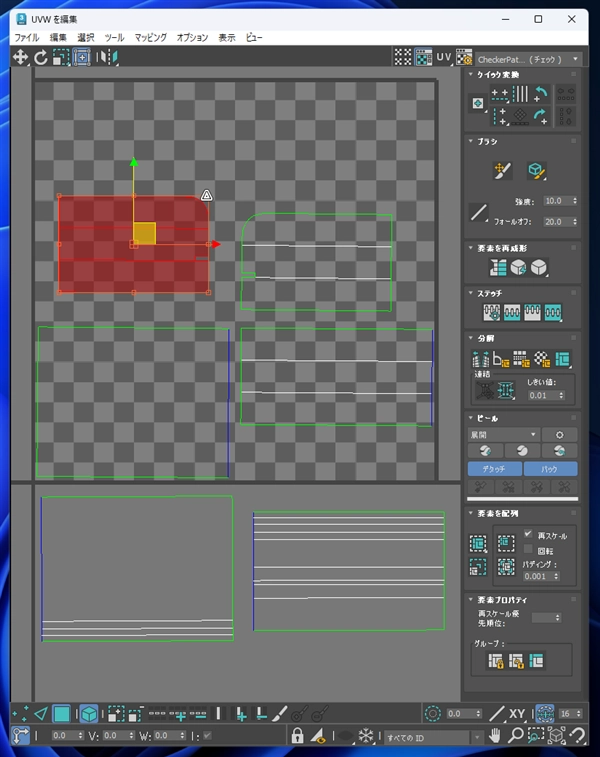Image resolution: width=600 pixels, height=757 pixels.
Task: Activate the Freeform Mode tool
Action: pyautogui.click(x=82, y=57)
